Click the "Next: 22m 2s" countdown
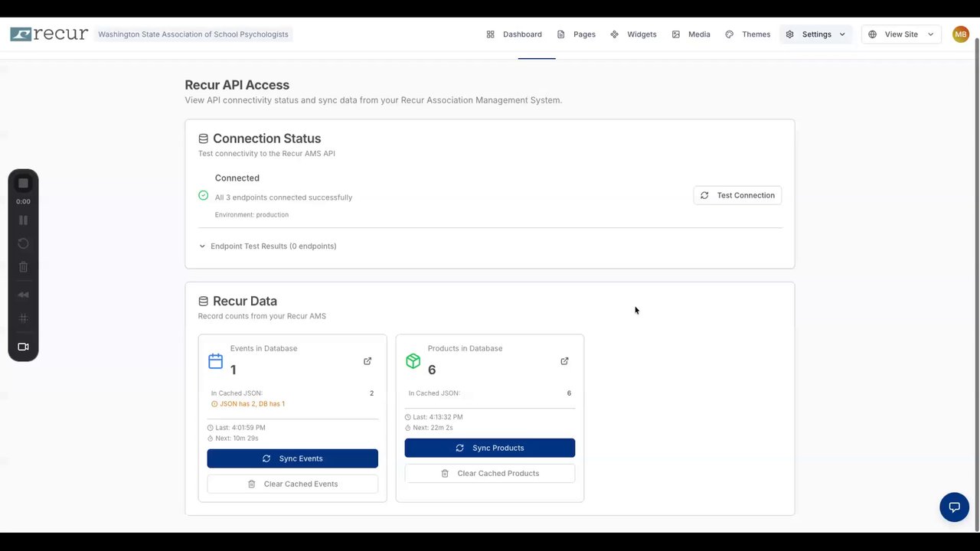This screenshot has width=980, height=551. pos(429,428)
